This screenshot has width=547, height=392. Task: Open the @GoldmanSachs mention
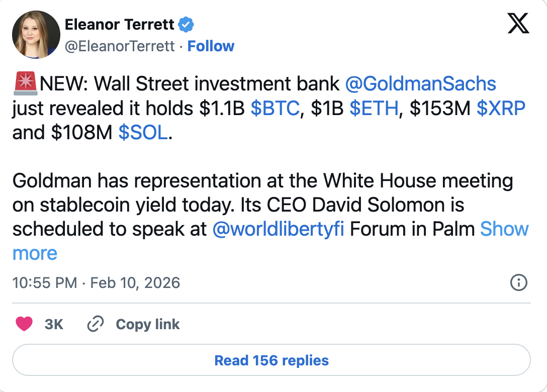[x=423, y=83]
